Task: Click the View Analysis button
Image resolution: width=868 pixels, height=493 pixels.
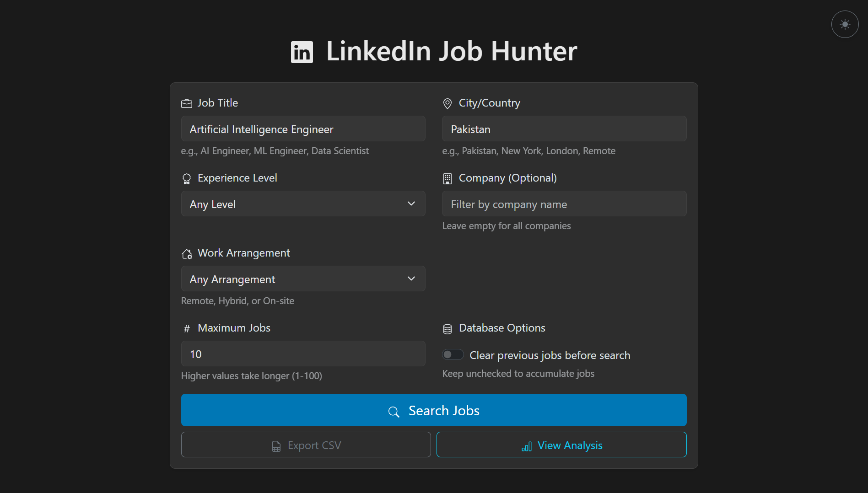Action: tap(561, 445)
